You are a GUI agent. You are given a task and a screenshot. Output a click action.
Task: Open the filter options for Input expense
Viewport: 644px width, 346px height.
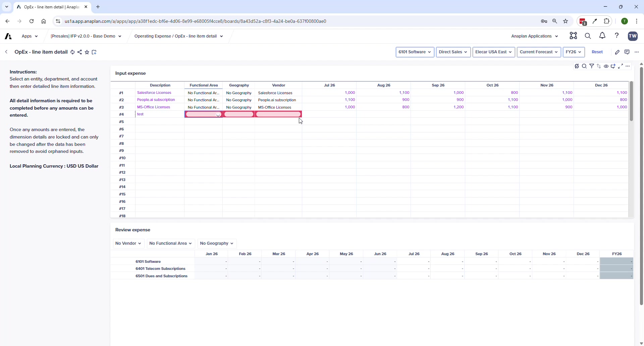tap(592, 66)
